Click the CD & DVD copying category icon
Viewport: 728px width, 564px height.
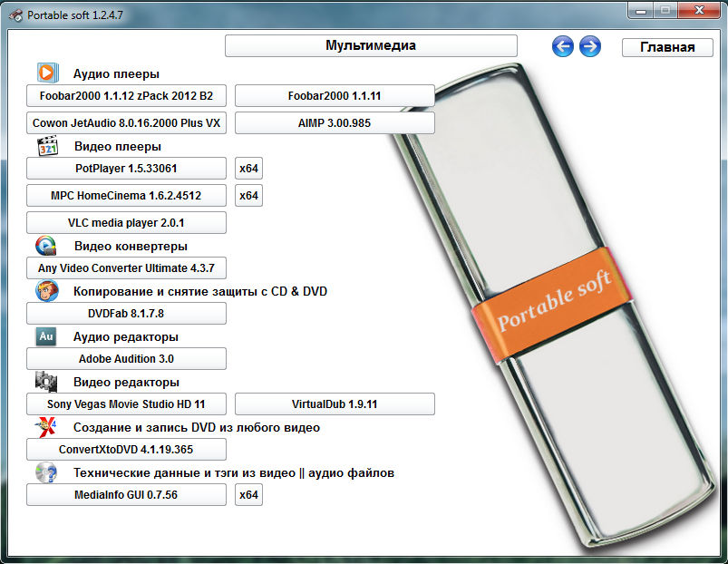tap(46, 291)
